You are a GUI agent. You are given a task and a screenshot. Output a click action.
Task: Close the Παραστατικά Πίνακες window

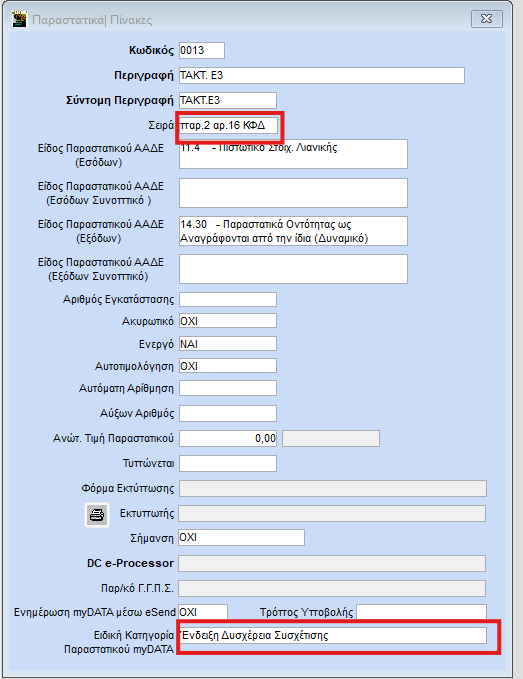click(x=487, y=19)
